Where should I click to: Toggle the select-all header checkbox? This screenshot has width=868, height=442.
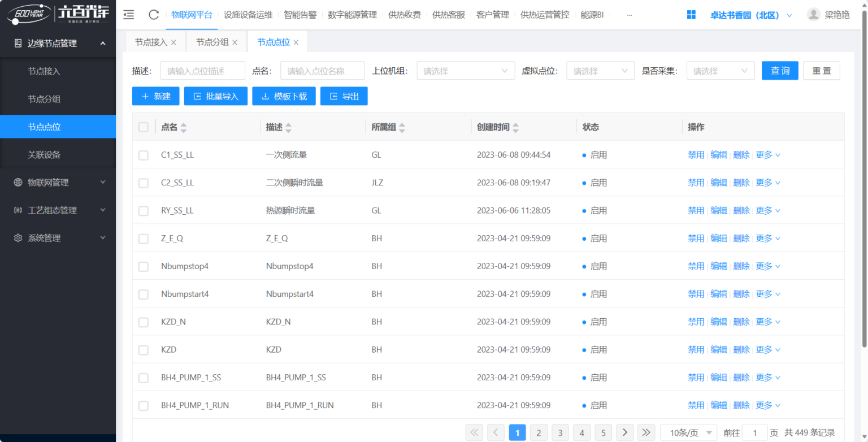coord(144,127)
